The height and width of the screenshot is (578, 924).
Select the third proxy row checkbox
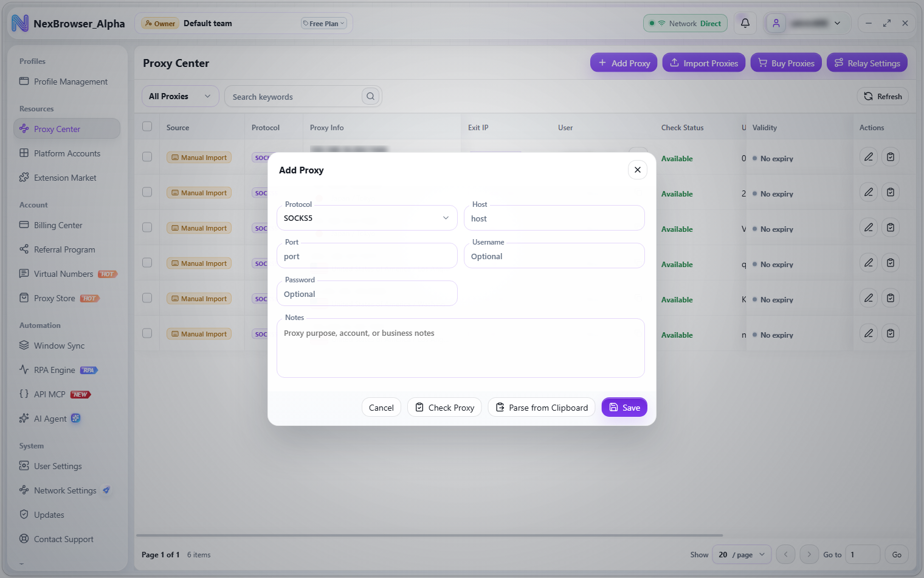click(147, 228)
